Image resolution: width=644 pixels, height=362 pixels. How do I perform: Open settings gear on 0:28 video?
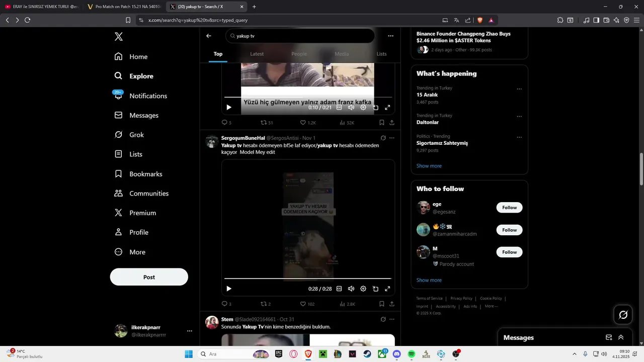(363, 289)
